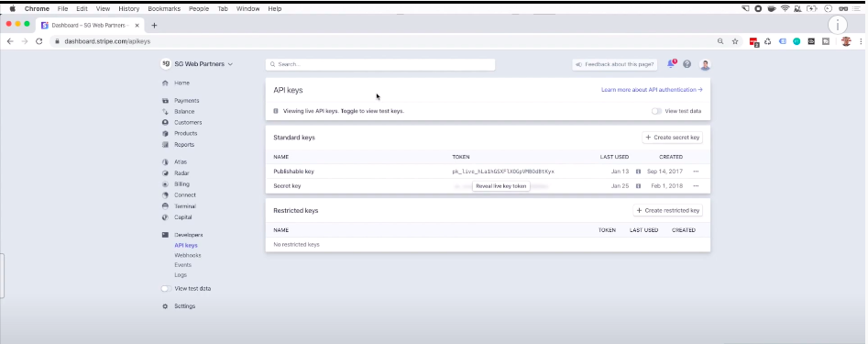Click the Chrome zoom magnifier icon
Image resolution: width=868 pixels, height=344 pixels.
720,41
